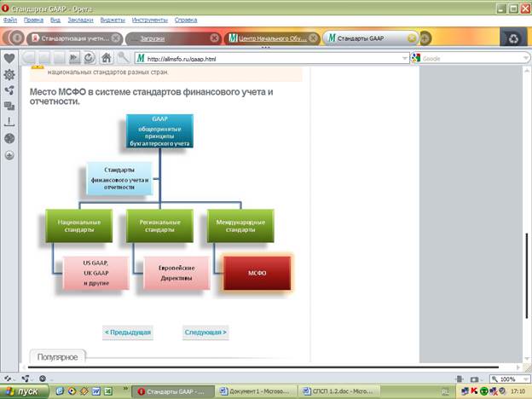Open the downloads arrow panel in sidebar
532x399 pixels.
point(9,122)
